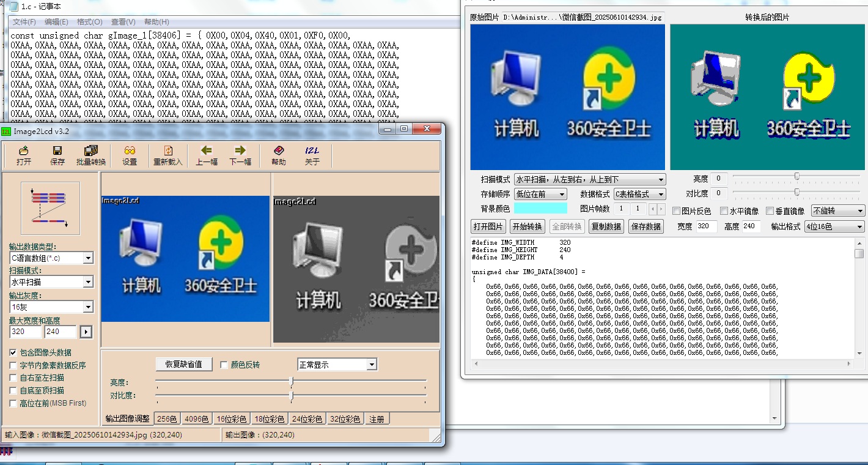Image resolution: width=868 pixels, height=465 pixels.
Task: Click the code output vertical scrollbar
Action: (859, 298)
